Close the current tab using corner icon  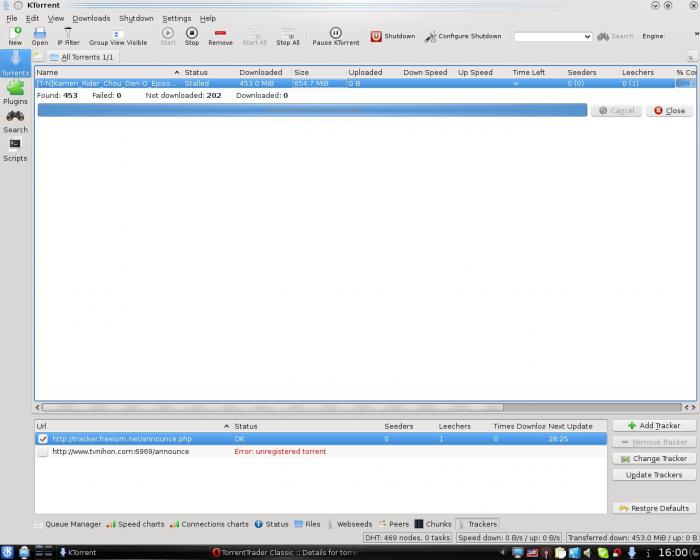tap(692, 57)
